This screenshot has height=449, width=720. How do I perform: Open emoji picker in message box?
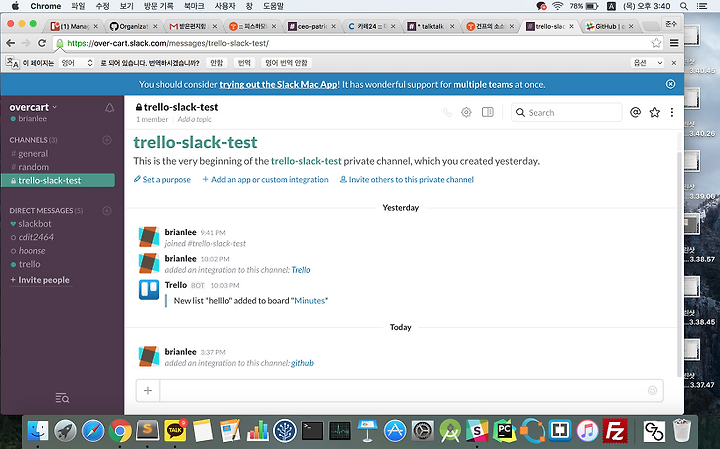pos(652,390)
